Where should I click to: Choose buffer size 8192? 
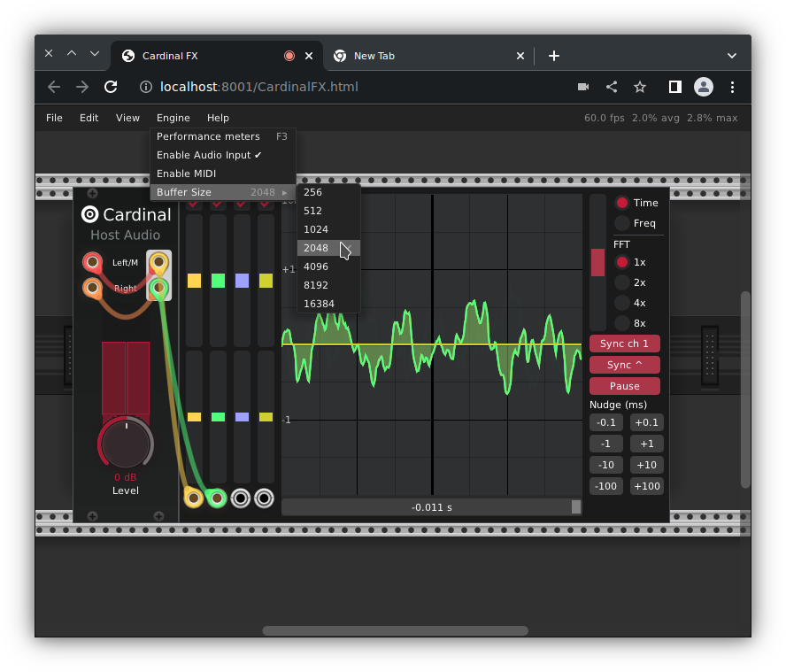pyautogui.click(x=329, y=285)
